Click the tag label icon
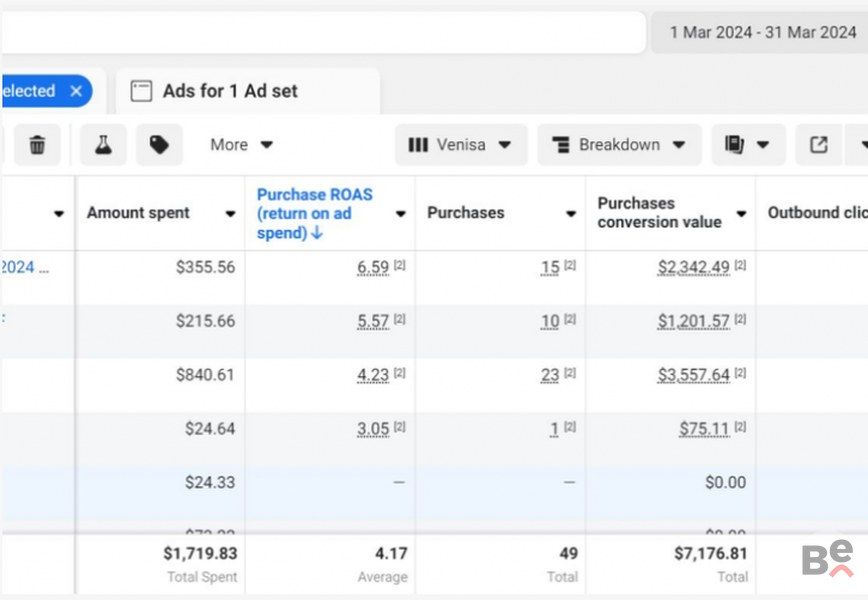The height and width of the screenshot is (600, 868). click(x=159, y=145)
